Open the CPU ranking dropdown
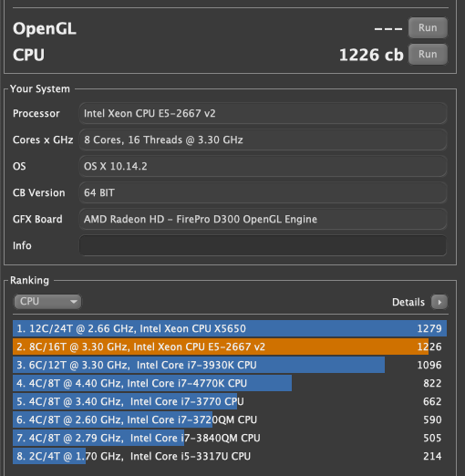The width and height of the screenshot is (465, 476). 47,302
